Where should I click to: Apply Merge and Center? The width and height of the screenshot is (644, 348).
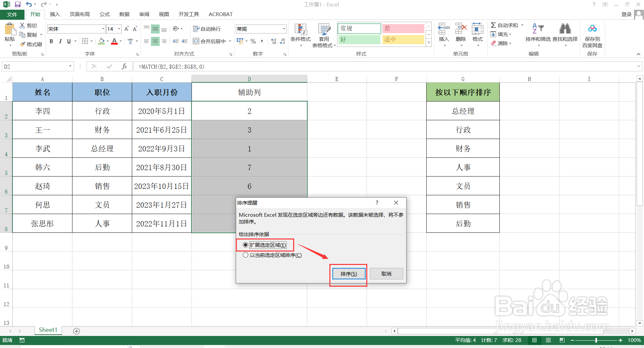click(210, 41)
